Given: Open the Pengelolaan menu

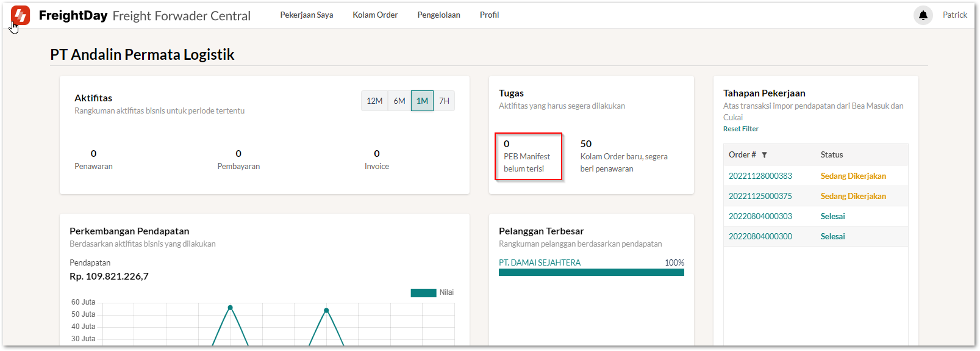Looking at the screenshot, I should point(438,15).
